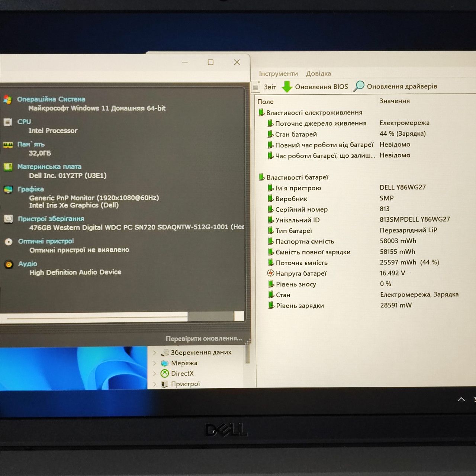Image resolution: width=476 pixels, height=476 pixels.
Task: Click the Мережа tree icon
Action: tap(165, 363)
